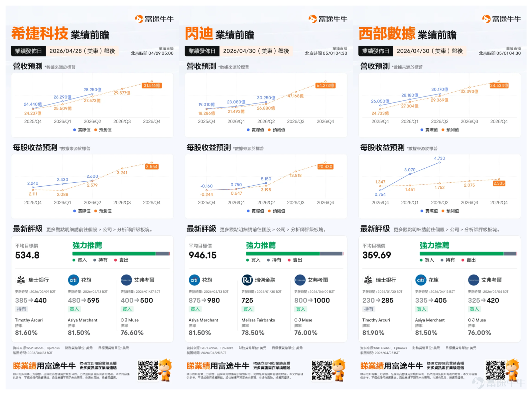Click the 30.170億 actual in 西部數據 revenue chart

(440, 90)
